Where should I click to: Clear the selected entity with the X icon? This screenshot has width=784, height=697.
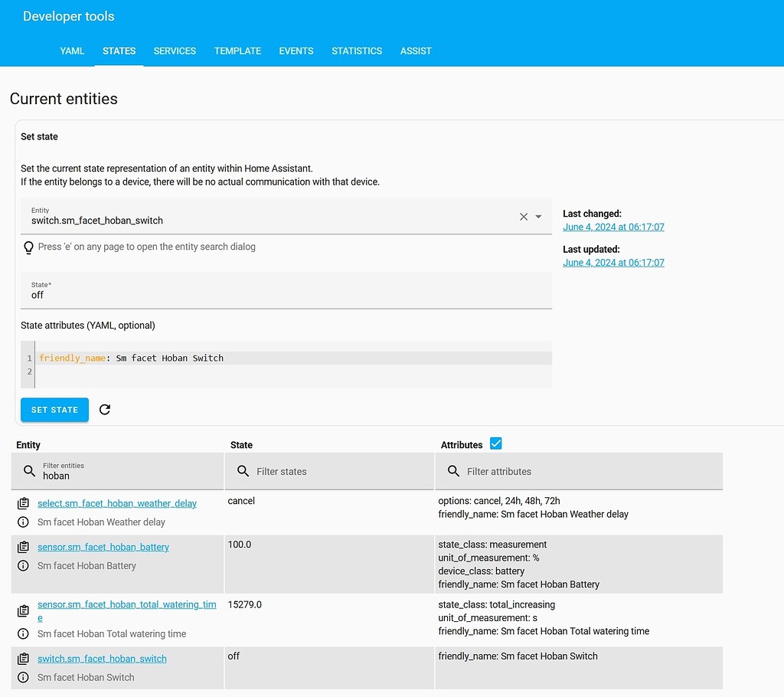524,216
